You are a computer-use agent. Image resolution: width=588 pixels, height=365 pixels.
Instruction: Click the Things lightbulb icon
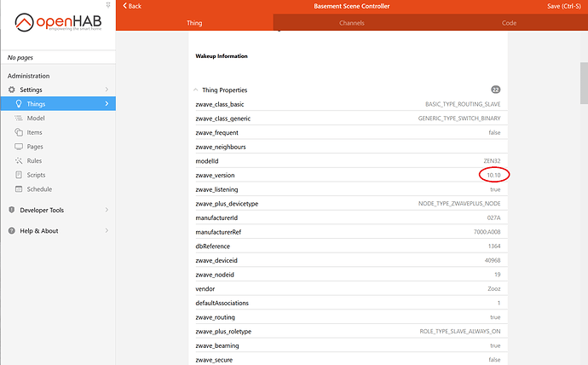click(19, 104)
